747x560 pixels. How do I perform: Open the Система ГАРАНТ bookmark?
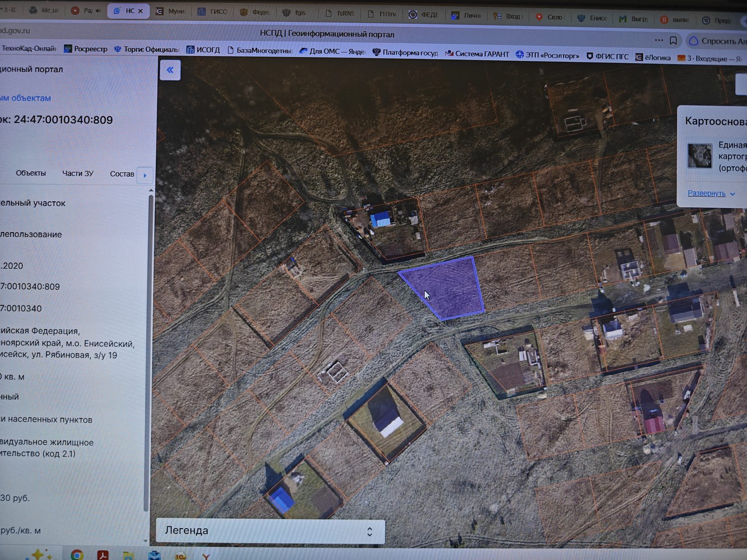[477, 54]
